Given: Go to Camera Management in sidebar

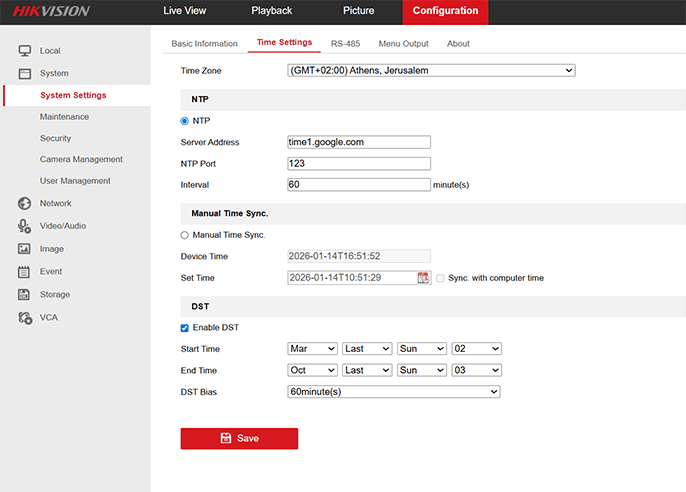Looking at the screenshot, I should (x=81, y=159).
